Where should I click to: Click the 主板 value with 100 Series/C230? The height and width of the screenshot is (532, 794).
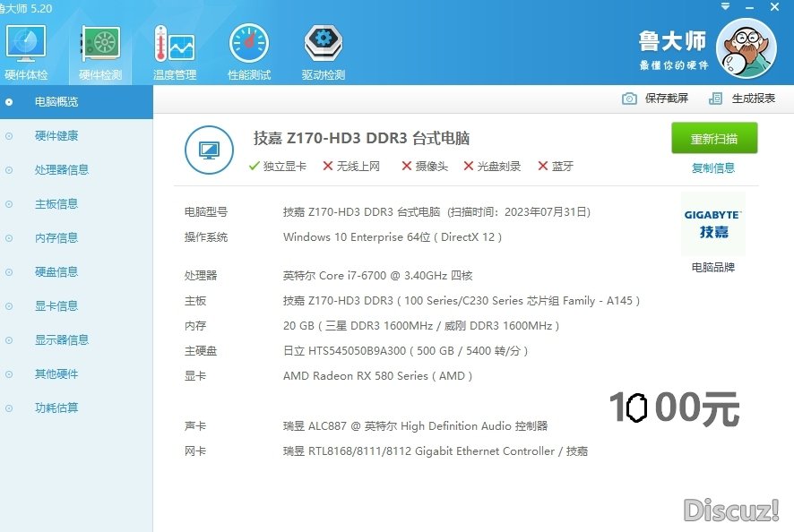(462, 301)
